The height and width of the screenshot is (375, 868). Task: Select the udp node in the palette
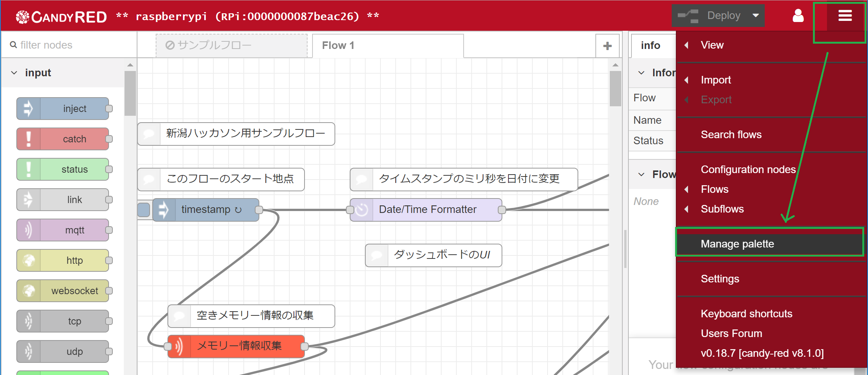63,351
